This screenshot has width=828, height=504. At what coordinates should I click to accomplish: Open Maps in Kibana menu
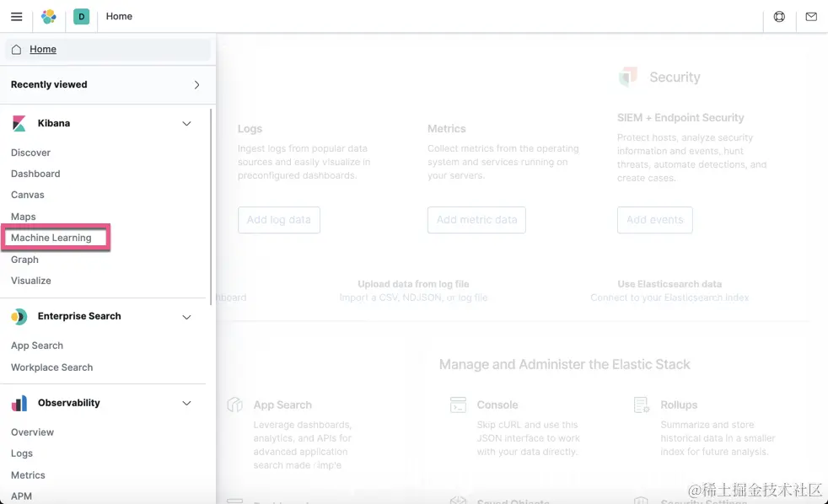tap(24, 217)
